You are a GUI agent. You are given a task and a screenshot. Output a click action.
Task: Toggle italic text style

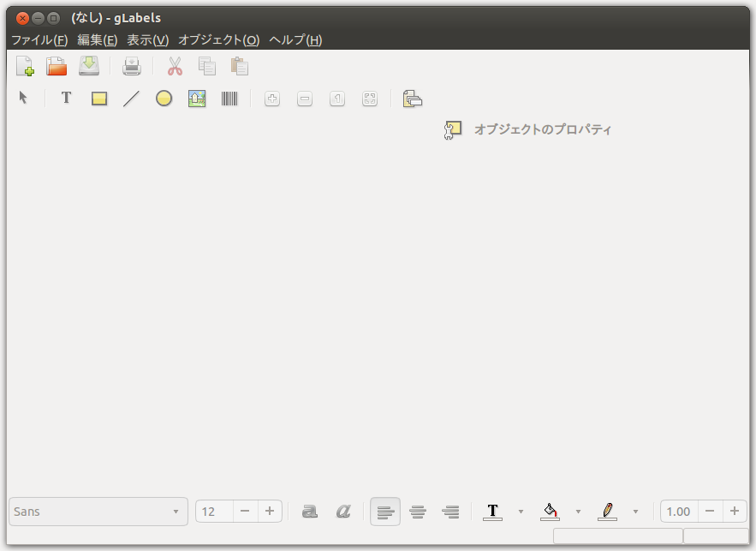point(343,512)
